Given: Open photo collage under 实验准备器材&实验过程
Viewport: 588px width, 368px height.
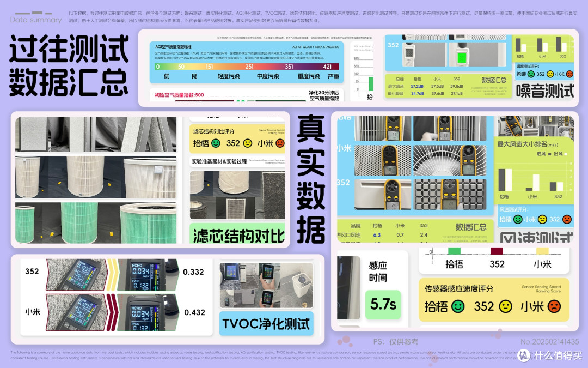Looking at the screenshot, I should (x=237, y=195).
